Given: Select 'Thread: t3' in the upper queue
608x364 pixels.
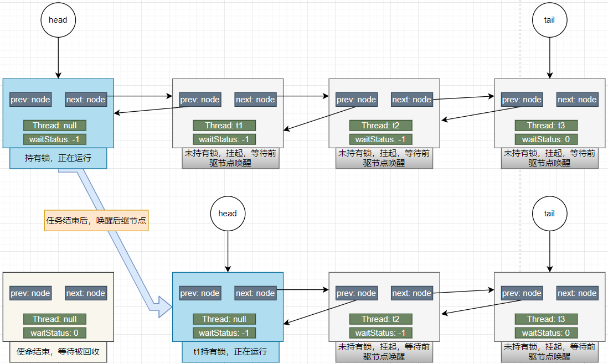Looking at the screenshot, I should pos(546,126).
